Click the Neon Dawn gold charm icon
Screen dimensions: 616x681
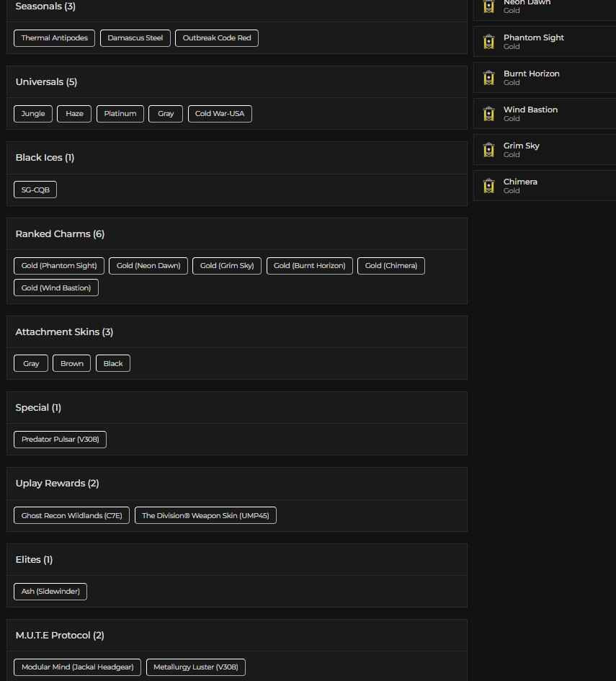[488, 6]
